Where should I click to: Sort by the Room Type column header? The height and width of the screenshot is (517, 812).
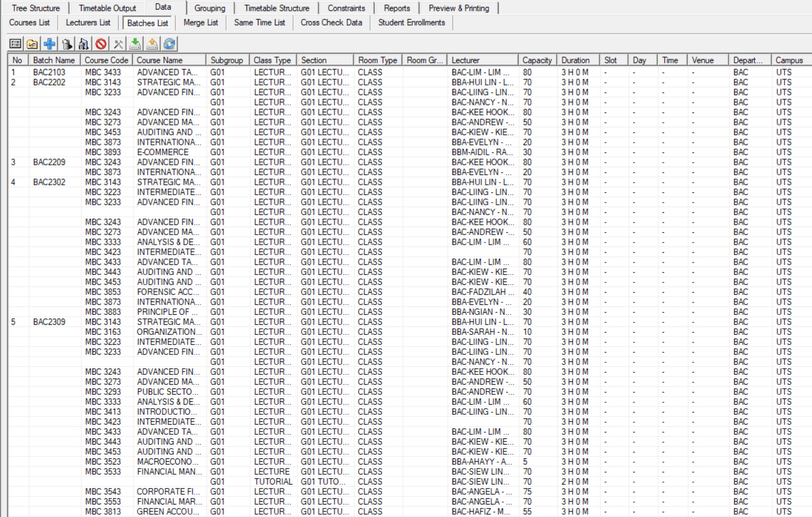point(378,60)
